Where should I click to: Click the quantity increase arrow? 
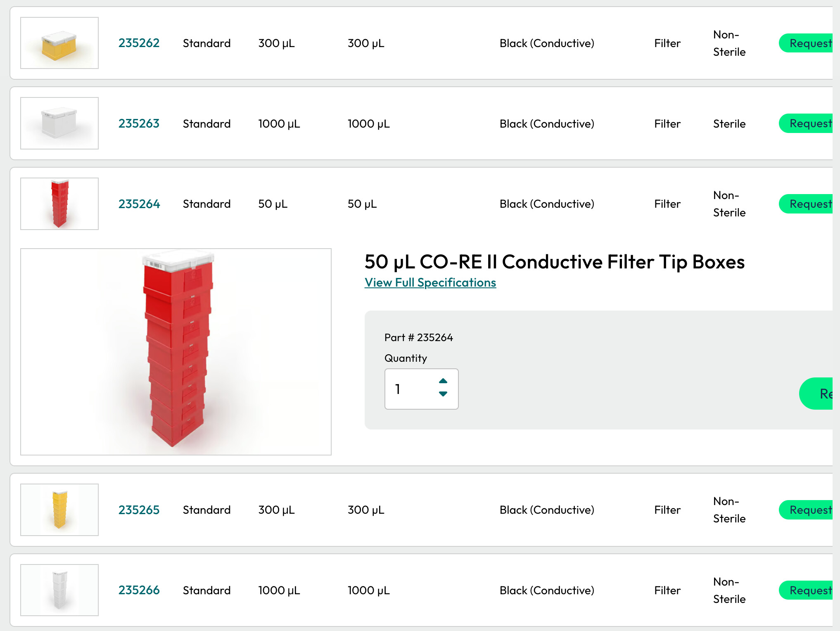point(443,381)
